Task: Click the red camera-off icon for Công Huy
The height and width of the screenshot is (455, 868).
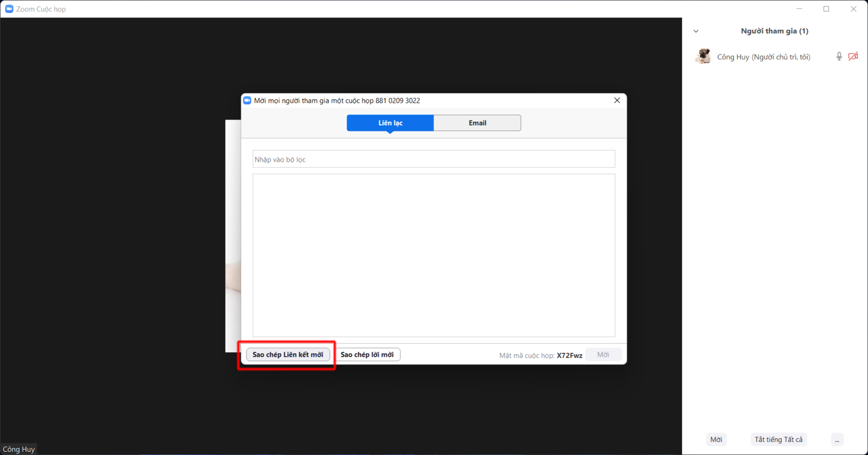Action: (x=853, y=56)
